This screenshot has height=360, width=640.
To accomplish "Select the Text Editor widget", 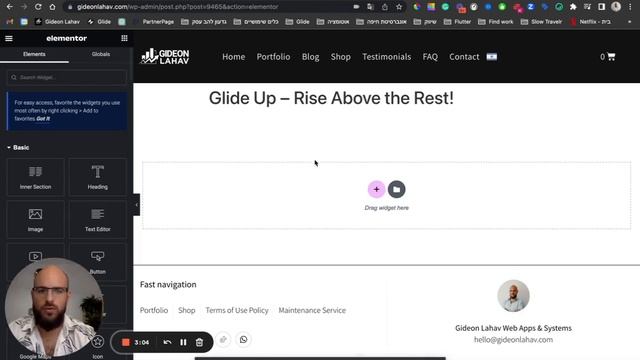I will click(x=98, y=220).
